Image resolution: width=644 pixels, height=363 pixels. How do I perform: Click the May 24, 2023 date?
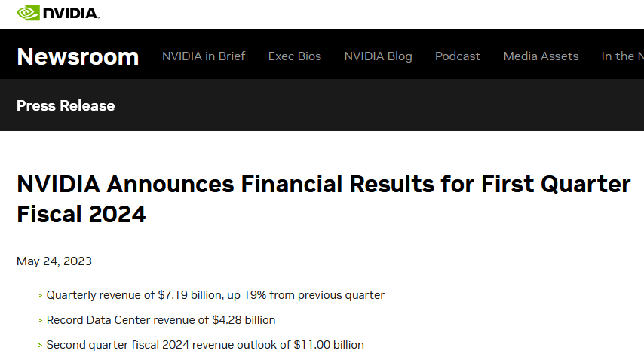pyautogui.click(x=54, y=261)
